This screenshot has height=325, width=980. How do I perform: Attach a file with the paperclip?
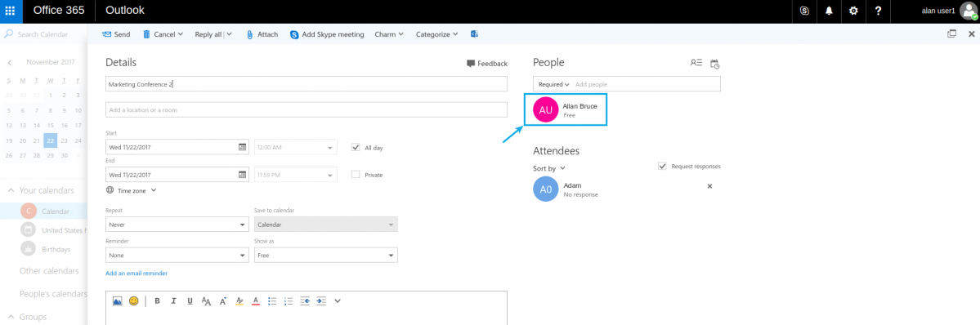262,34
